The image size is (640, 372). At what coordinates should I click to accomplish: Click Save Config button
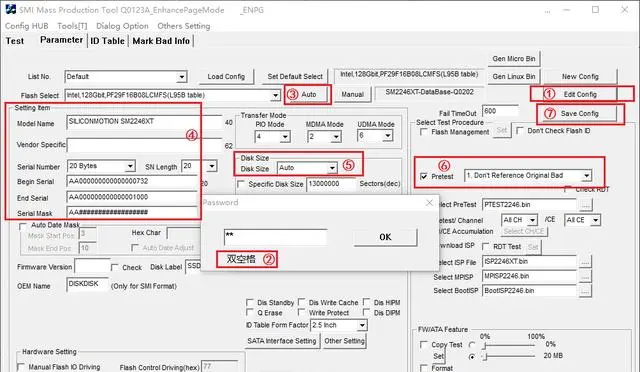(x=579, y=114)
